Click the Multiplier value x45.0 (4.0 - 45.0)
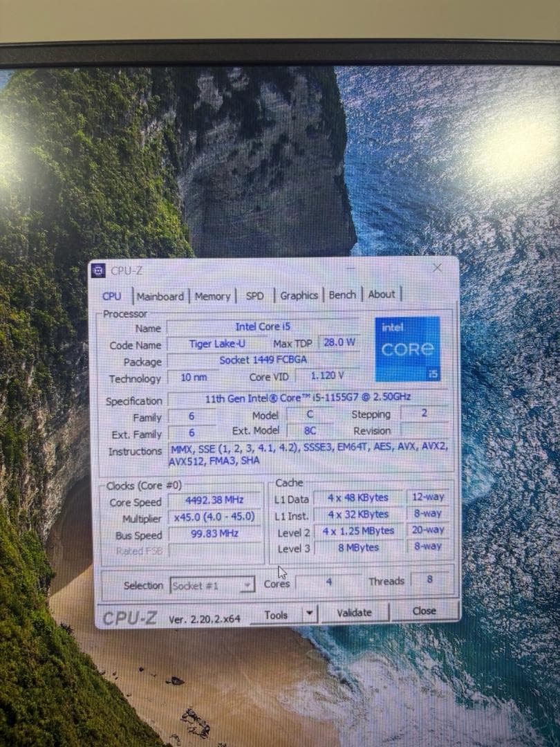This screenshot has width=560, height=747. coord(214,517)
